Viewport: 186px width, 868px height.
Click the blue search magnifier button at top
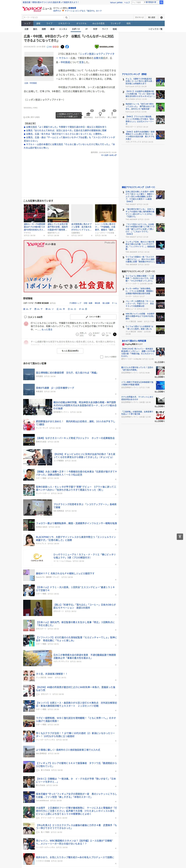[161, 2]
